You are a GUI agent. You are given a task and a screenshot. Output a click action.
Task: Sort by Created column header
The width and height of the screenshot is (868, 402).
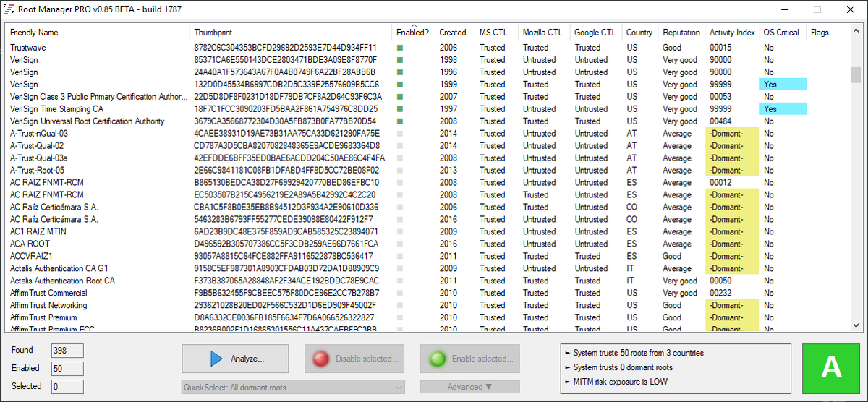pos(455,33)
